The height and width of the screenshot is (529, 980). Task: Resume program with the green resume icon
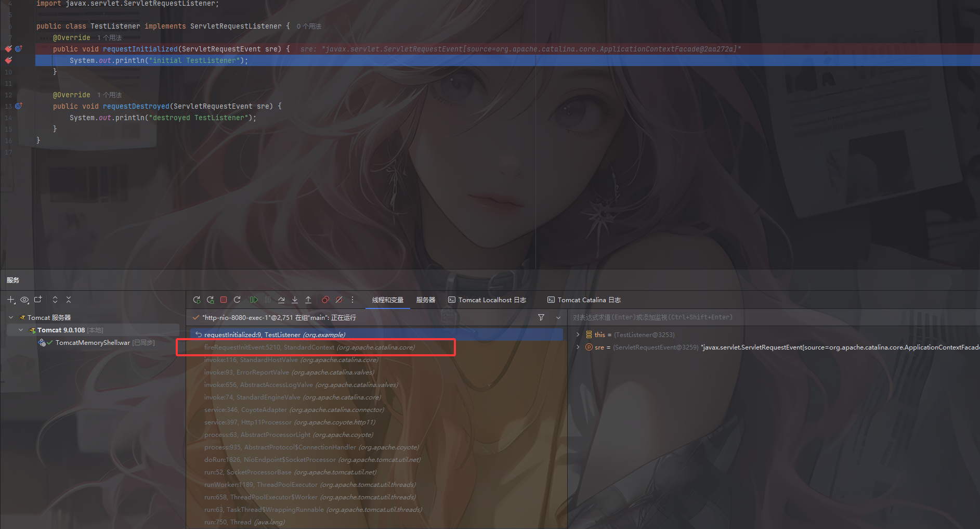click(x=254, y=300)
